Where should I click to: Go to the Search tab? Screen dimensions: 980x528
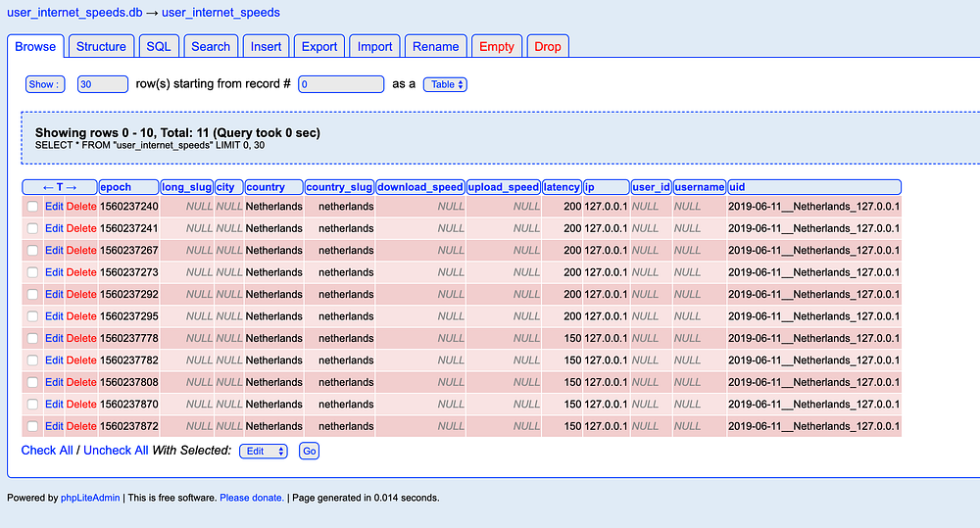(x=211, y=46)
